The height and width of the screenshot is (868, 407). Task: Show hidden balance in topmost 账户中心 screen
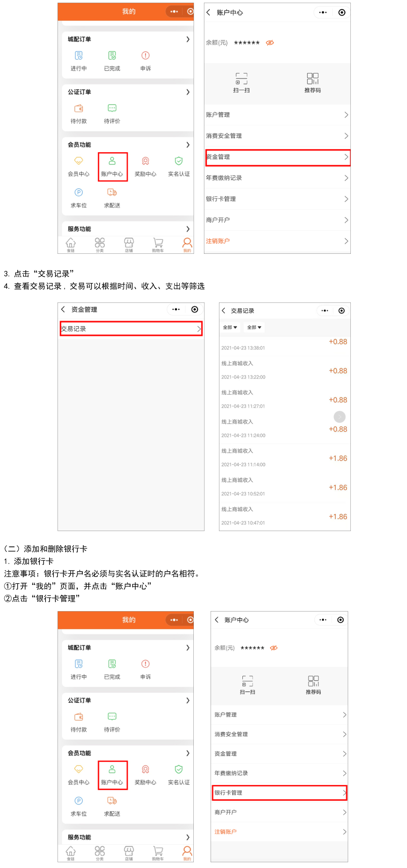click(270, 43)
